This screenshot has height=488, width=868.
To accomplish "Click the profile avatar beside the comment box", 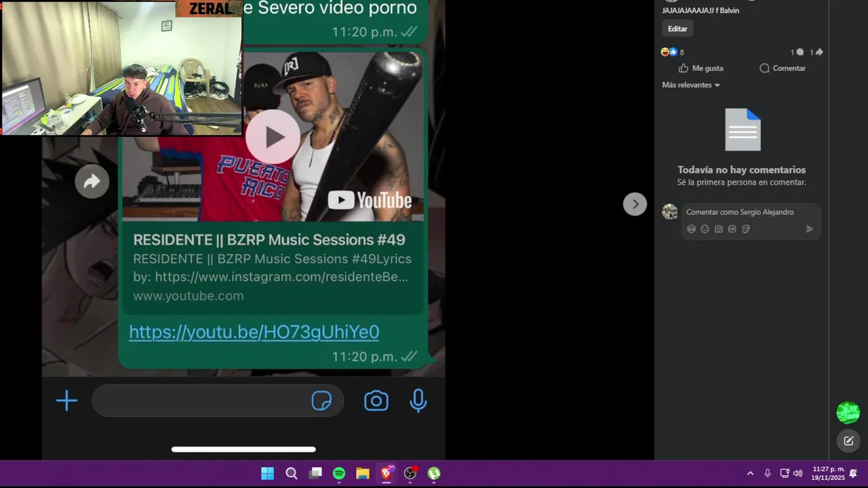I will [669, 211].
